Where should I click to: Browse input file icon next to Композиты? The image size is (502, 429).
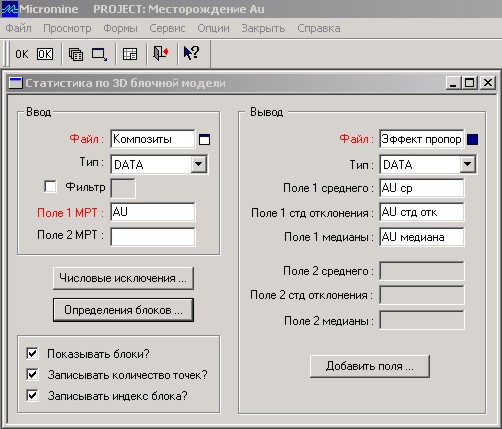[204, 139]
